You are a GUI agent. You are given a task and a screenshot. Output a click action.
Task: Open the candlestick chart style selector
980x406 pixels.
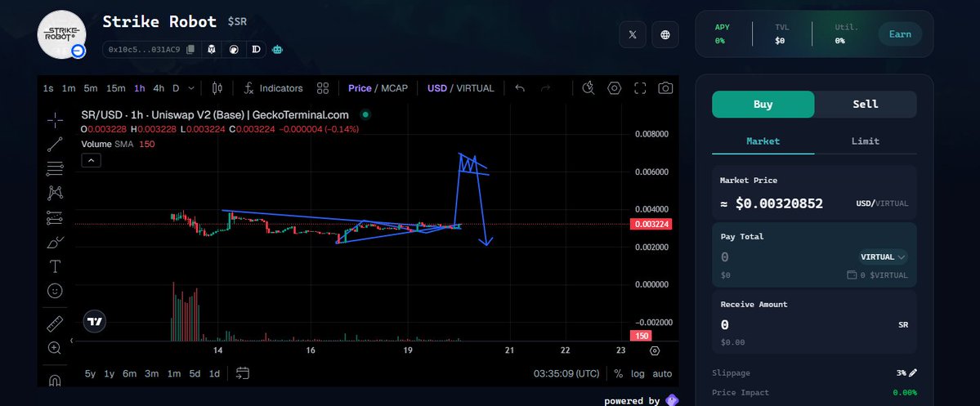[217, 88]
